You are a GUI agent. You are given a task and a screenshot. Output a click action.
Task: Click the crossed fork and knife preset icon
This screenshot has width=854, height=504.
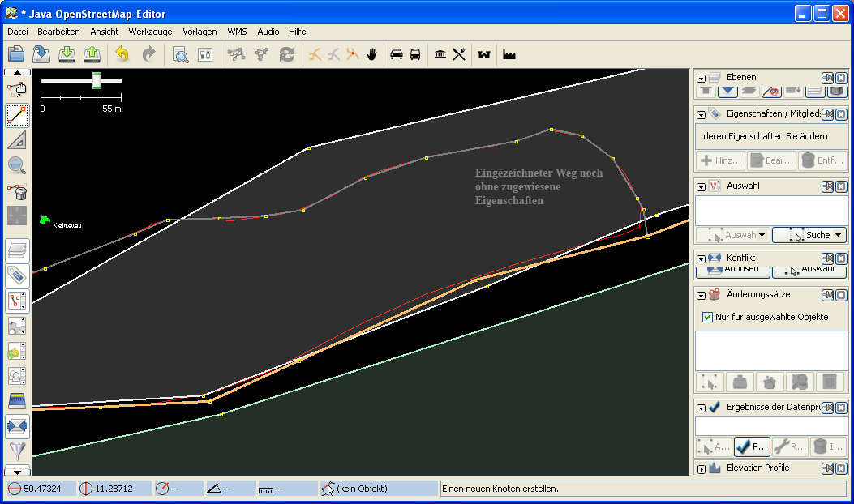point(459,54)
